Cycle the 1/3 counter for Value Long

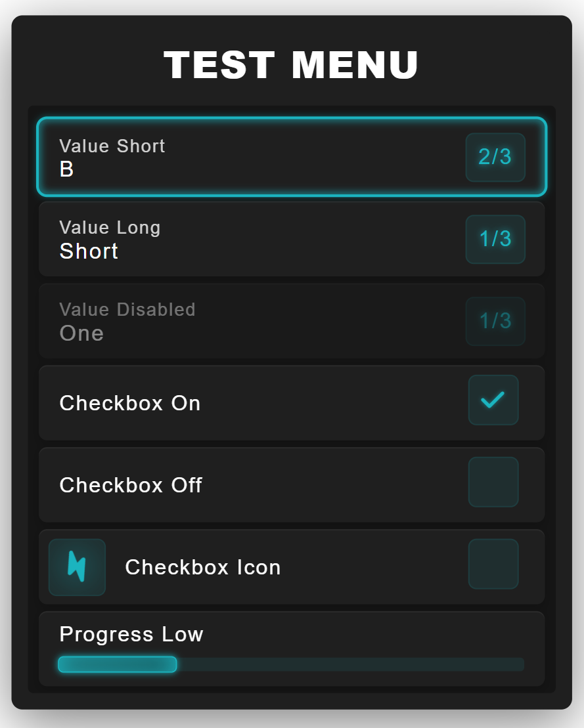[x=495, y=240]
